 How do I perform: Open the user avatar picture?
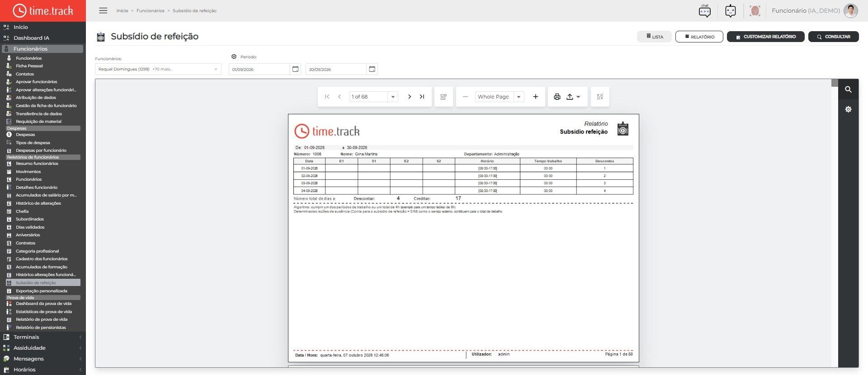coord(851,11)
